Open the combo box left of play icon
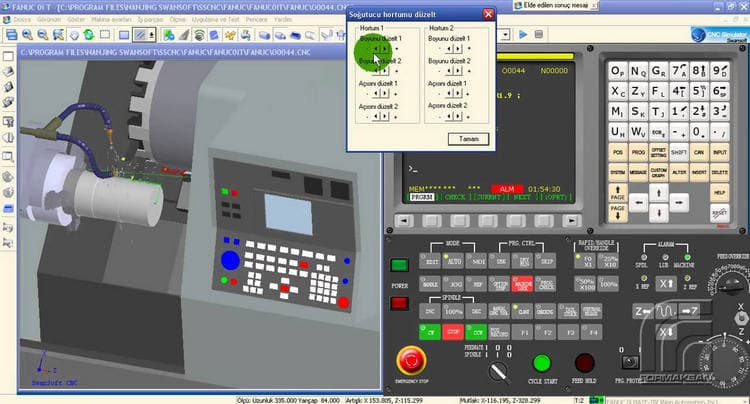 [x=505, y=34]
